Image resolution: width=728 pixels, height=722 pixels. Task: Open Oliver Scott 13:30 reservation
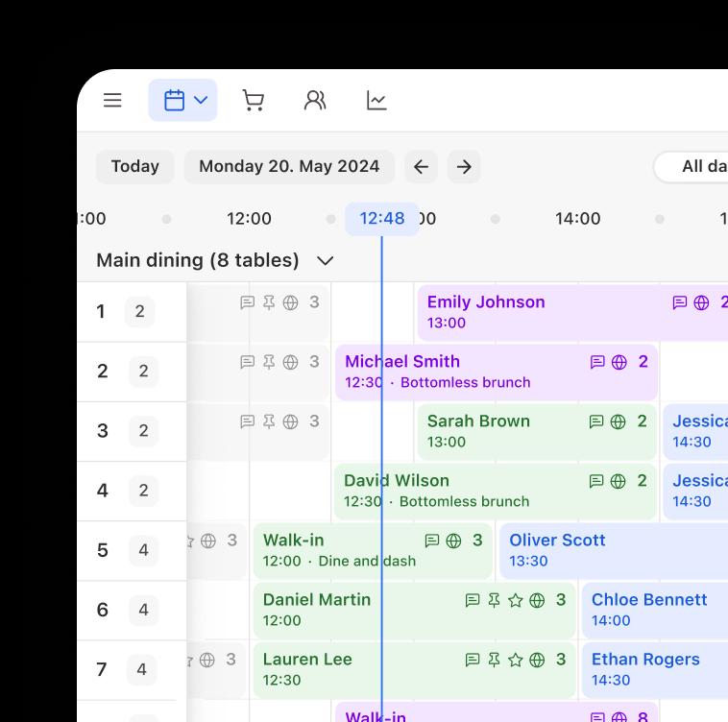click(x=595, y=550)
